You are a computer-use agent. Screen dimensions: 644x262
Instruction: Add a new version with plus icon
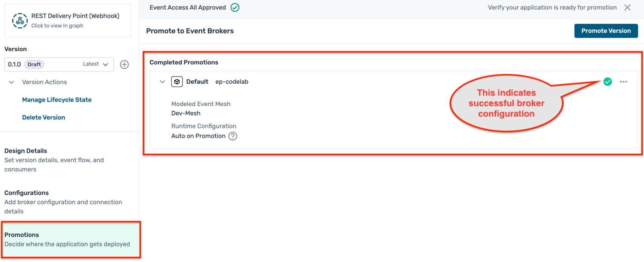(x=124, y=64)
